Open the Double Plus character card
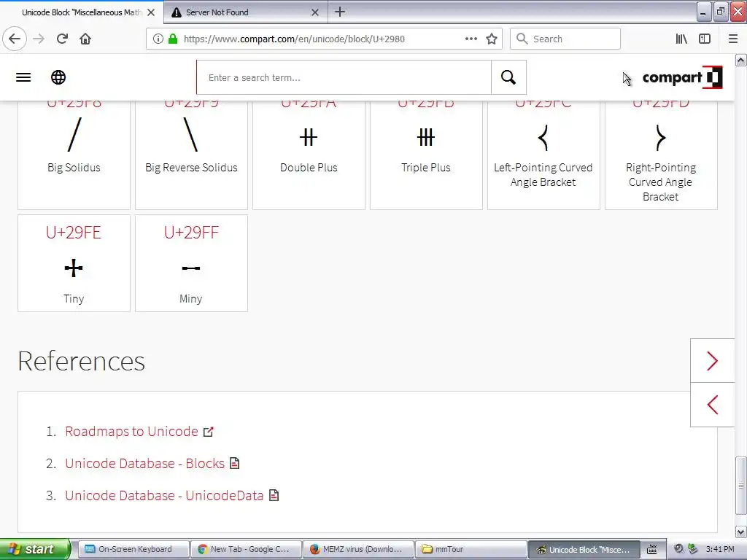 309,155
